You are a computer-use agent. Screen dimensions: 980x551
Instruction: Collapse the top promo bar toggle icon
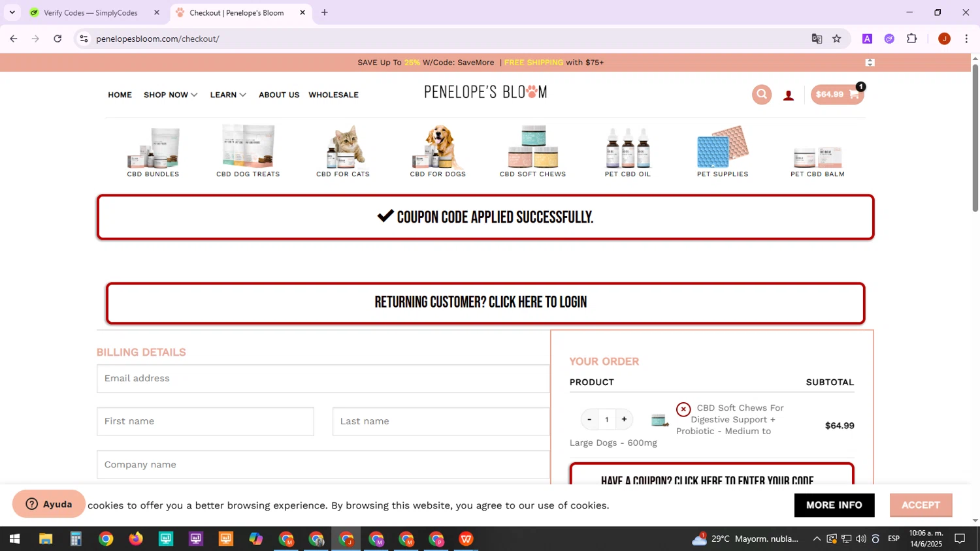(870, 63)
